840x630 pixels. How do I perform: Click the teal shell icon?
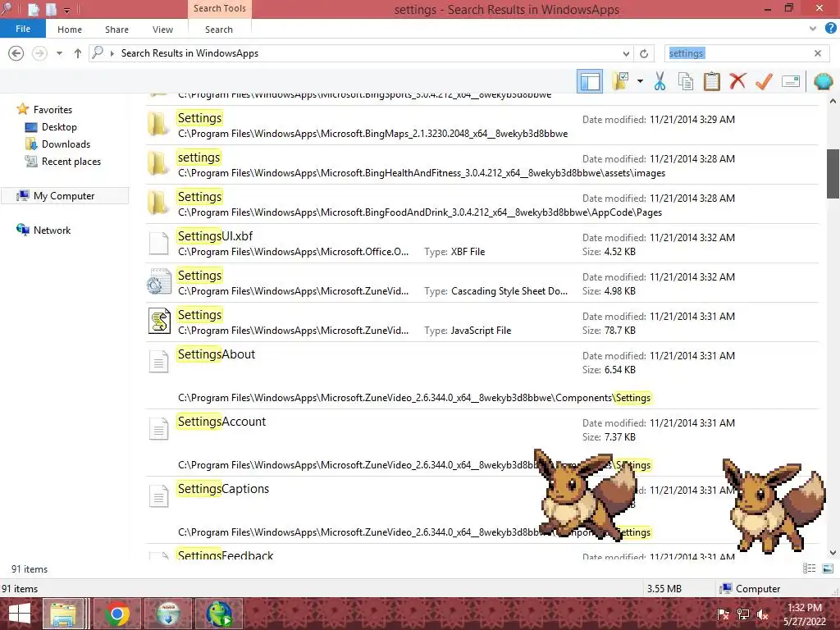(x=823, y=81)
